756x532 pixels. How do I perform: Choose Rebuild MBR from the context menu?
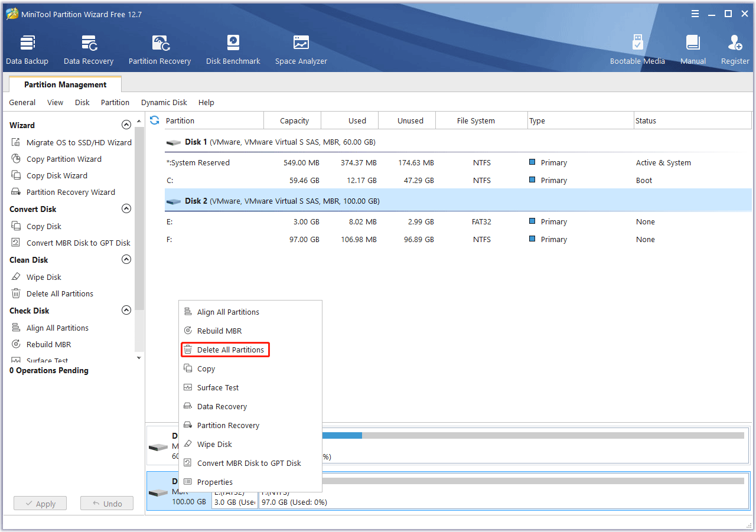(x=250, y=331)
